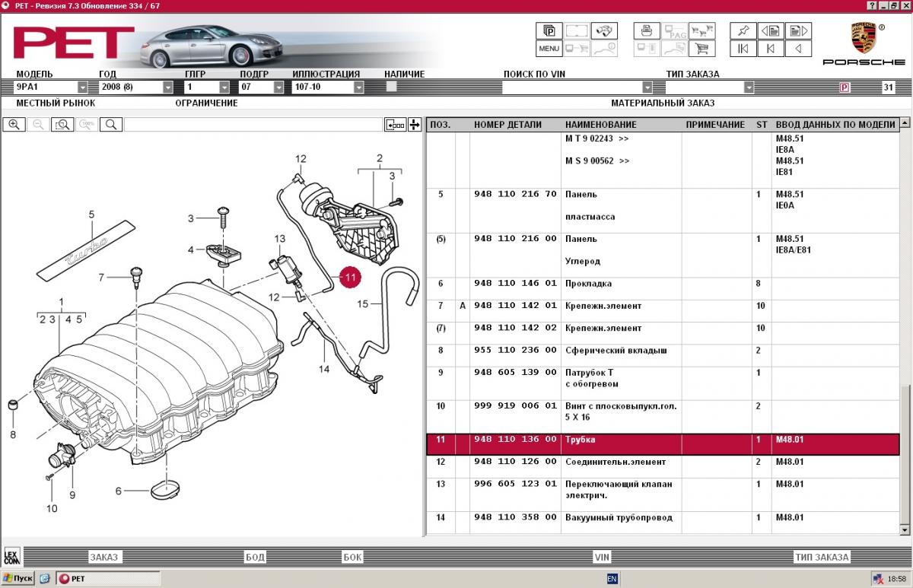Open Windows Пуск start button
The image size is (913, 588).
18,579
